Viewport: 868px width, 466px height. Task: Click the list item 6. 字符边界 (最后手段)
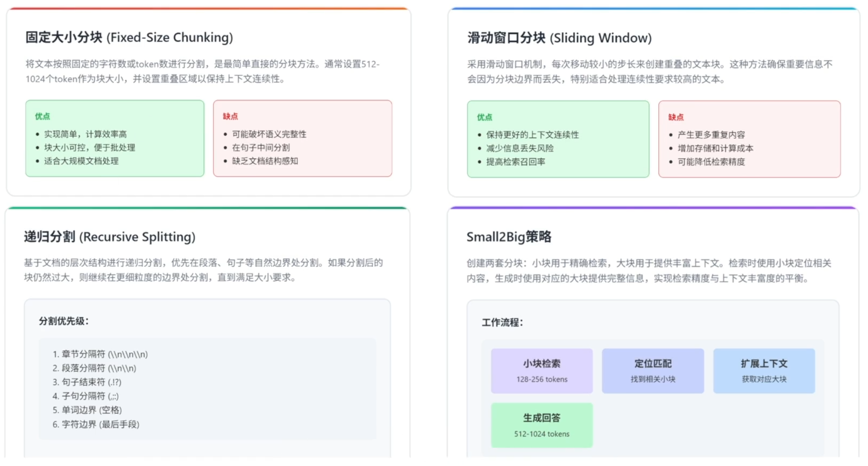coord(96,424)
